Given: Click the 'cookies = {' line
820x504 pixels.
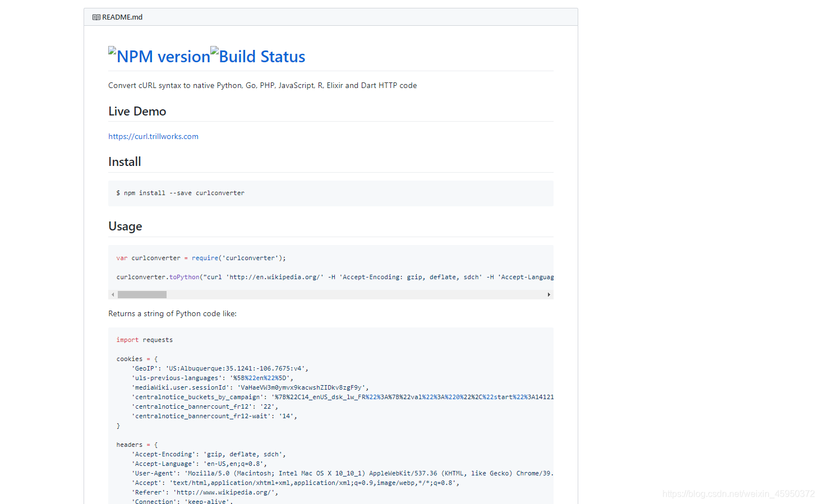Looking at the screenshot, I should [x=137, y=359].
